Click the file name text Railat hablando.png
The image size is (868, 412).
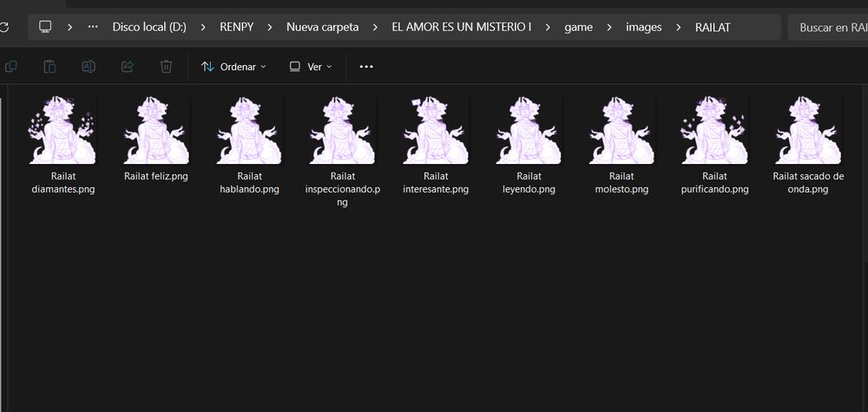coord(249,183)
